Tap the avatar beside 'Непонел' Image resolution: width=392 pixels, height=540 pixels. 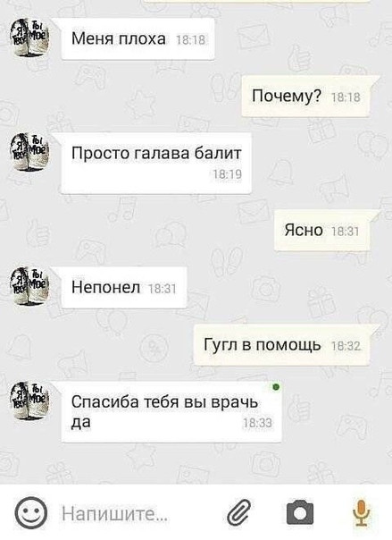(x=29, y=286)
